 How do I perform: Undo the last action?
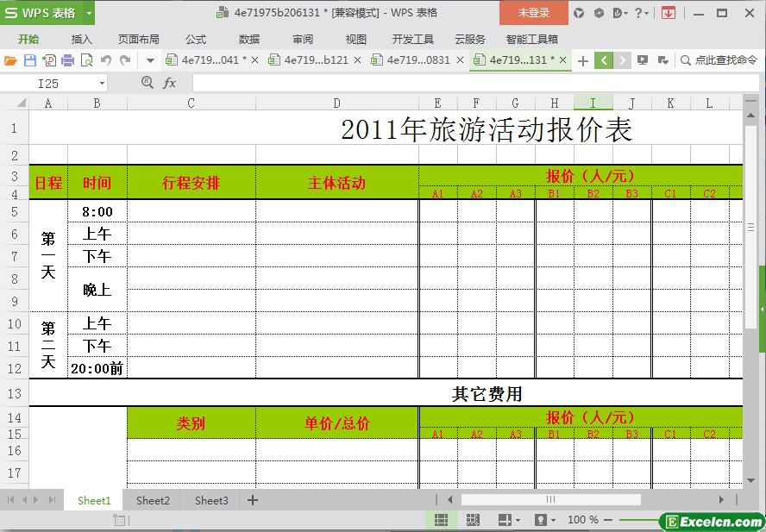pos(105,60)
